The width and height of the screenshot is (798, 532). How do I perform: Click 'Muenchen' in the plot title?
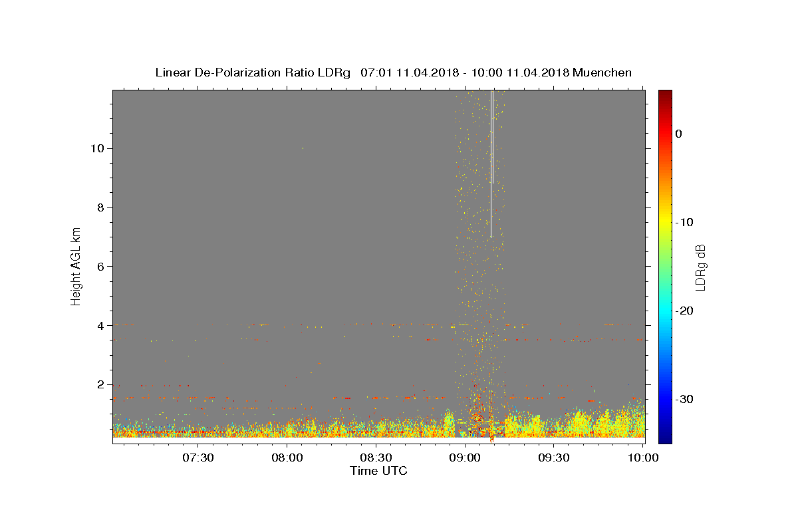click(x=602, y=72)
